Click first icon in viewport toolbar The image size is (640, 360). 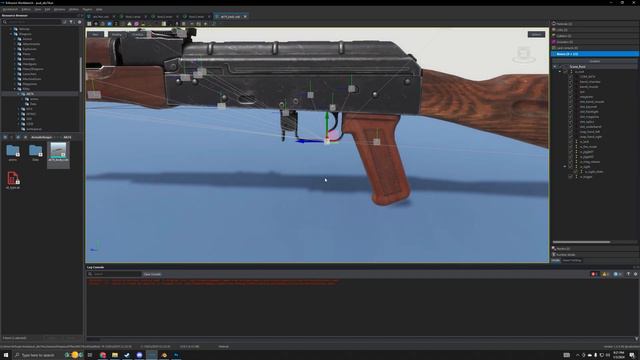(89, 24)
